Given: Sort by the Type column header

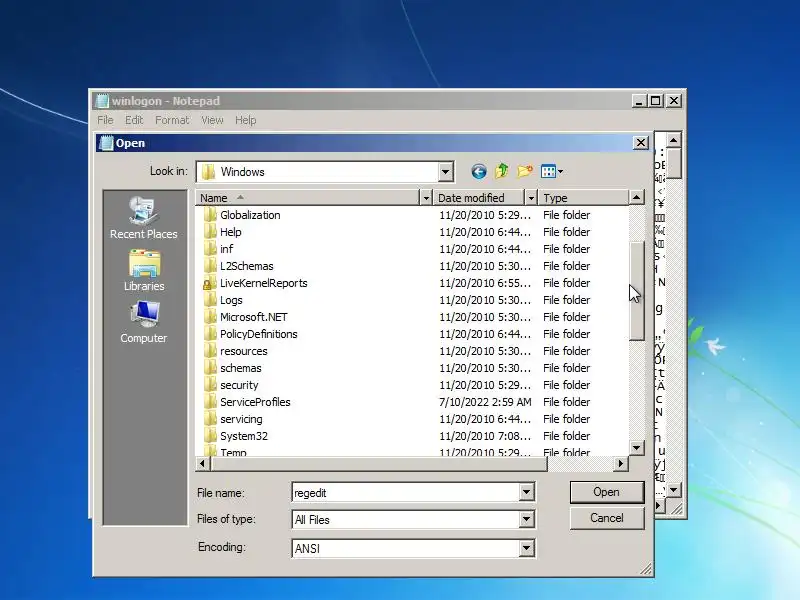Looking at the screenshot, I should pos(584,197).
